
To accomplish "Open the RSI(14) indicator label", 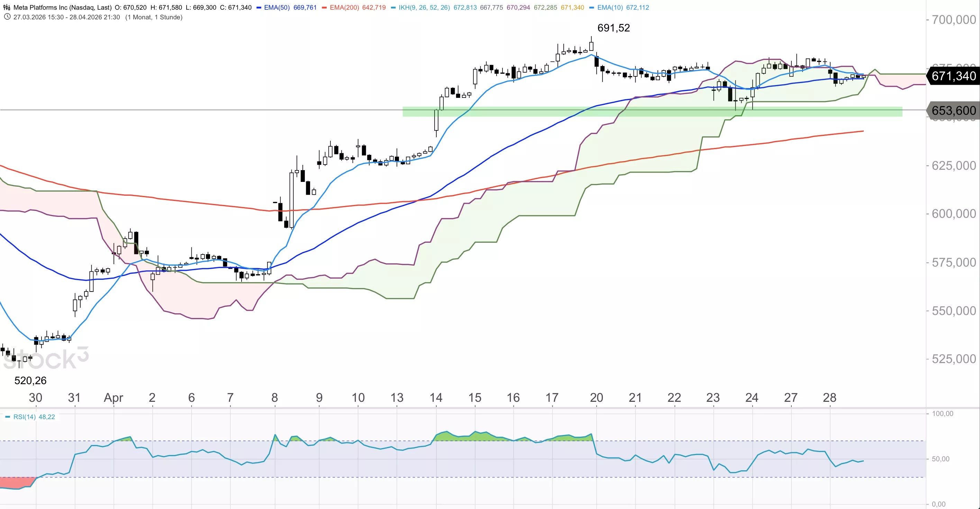I will coord(24,417).
